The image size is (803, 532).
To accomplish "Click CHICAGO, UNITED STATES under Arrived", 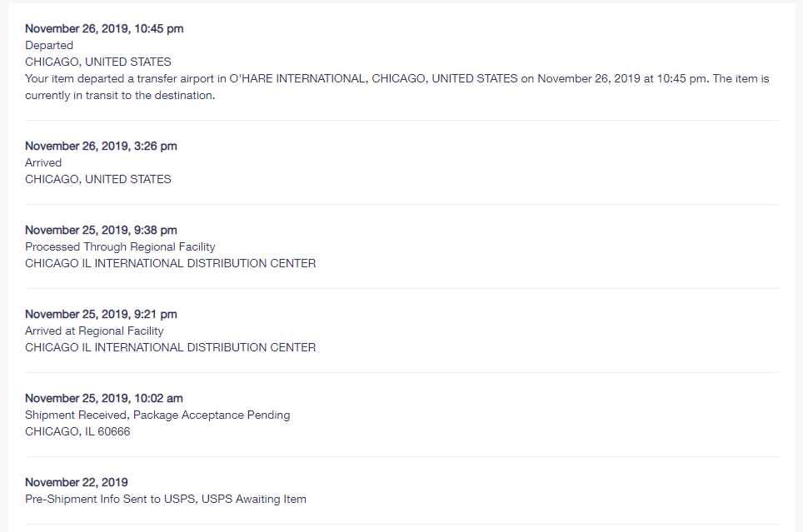I will [98, 179].
